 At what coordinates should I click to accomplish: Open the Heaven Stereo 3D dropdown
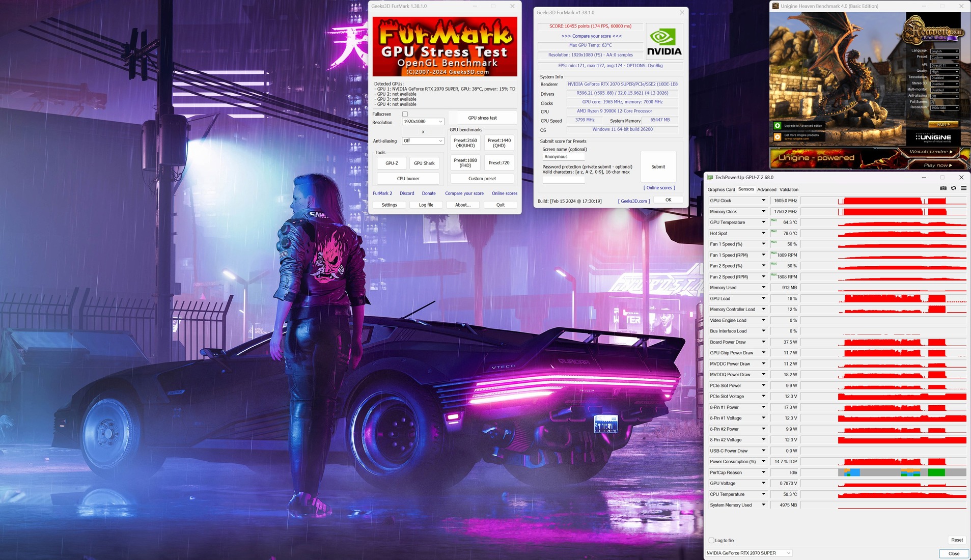945,83
